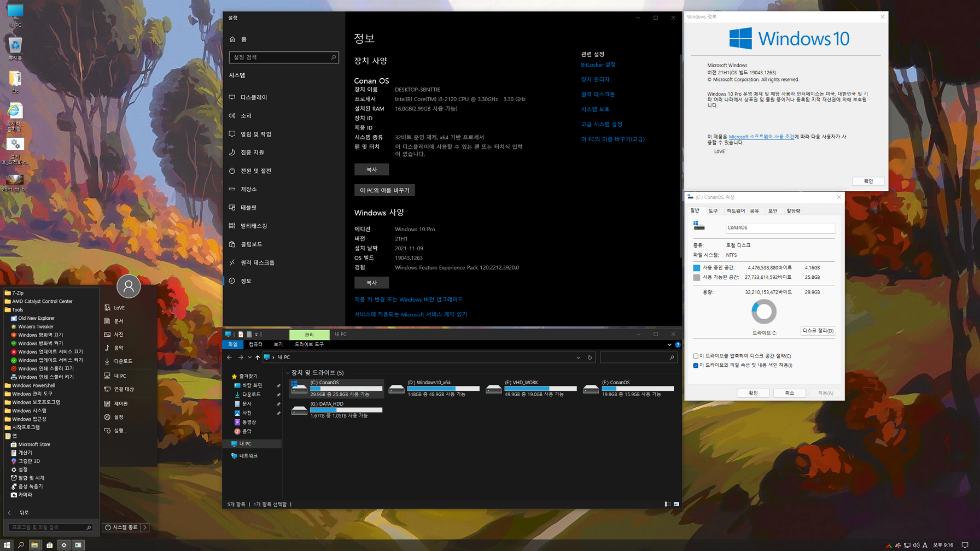Switch to 할당량 tab in drive properties
980x551 pixels.
coord(793,211)
